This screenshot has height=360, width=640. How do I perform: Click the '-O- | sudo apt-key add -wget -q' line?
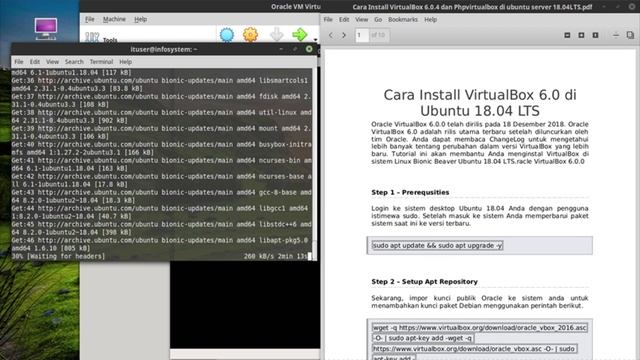(x=423, y=338)
